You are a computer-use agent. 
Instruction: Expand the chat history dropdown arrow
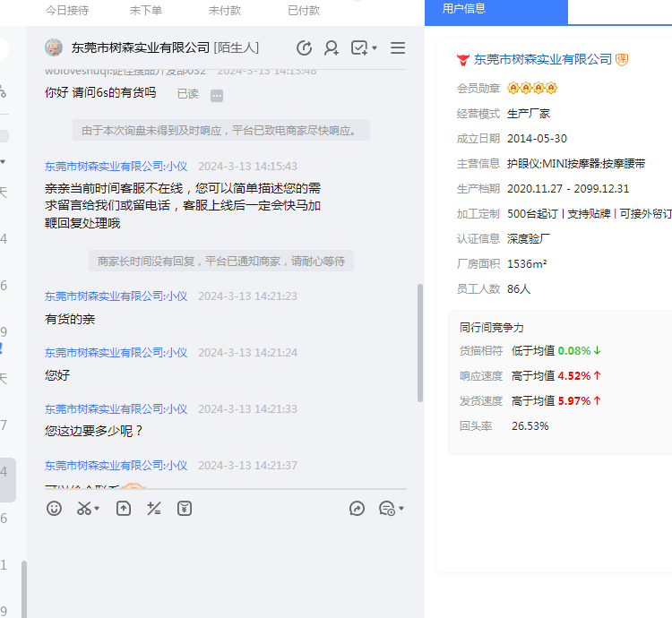(401, 510)
